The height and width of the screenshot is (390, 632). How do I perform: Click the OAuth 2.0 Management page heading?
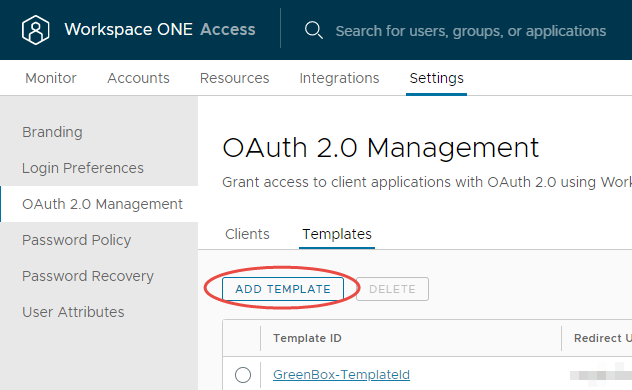pos(380,147)
